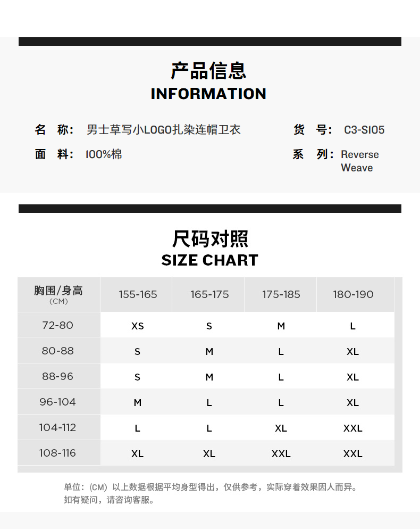Select the 175-185 height column header
The height and width of the screenshot is (529, 420).
tap(281, 294)
